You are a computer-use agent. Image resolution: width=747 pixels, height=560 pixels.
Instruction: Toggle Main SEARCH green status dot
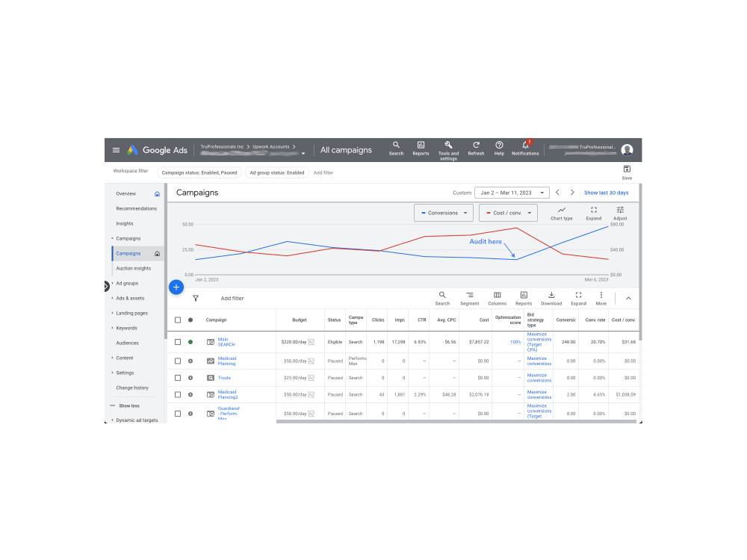190,342
